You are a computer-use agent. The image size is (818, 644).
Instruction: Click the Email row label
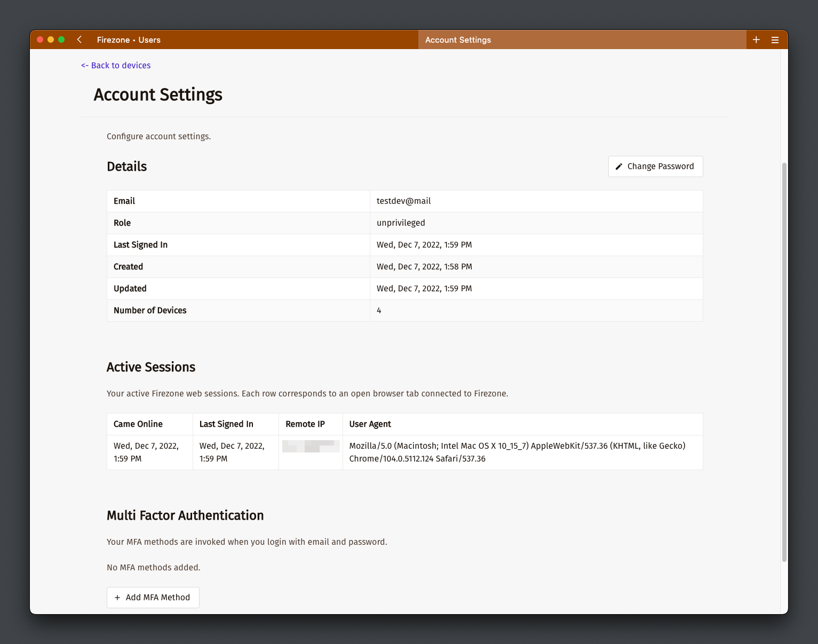pos(124,201)
